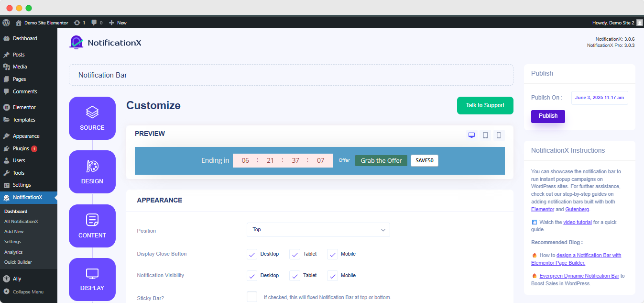Uncheck Tablet under Display Close Button
This screenshot has width=644, height=303.
pos(295,254)
